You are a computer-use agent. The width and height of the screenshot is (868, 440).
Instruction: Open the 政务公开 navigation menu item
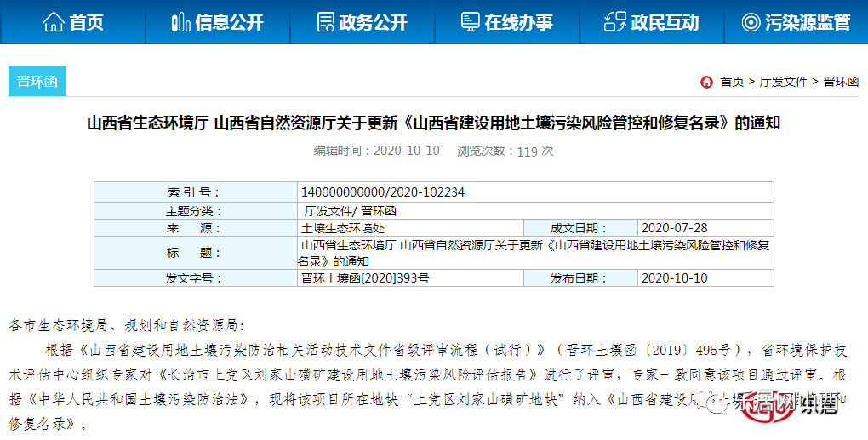(x=363, y=22)
